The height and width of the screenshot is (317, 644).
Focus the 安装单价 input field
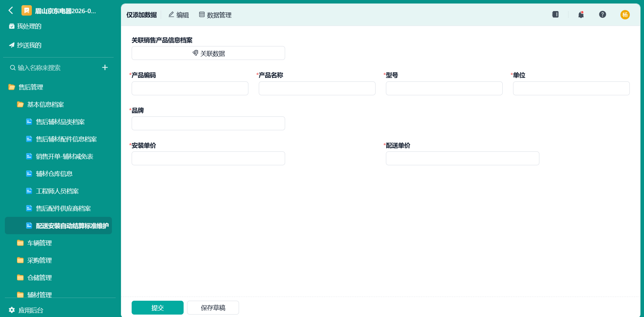[x=208, y=158]
